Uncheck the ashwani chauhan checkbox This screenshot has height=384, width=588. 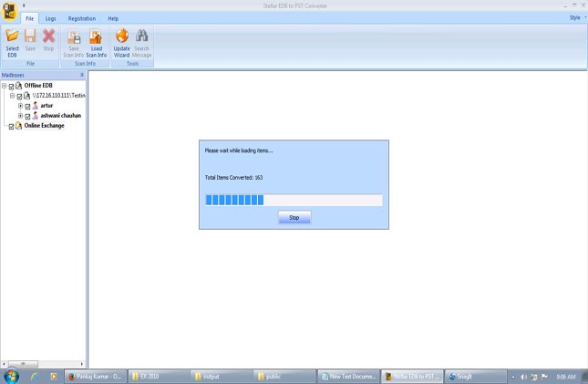click(27, 117)
